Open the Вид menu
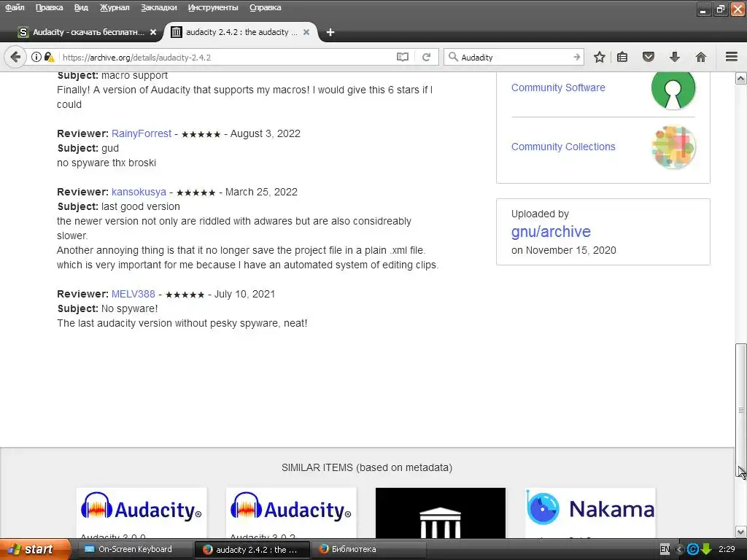 point(81,7)
